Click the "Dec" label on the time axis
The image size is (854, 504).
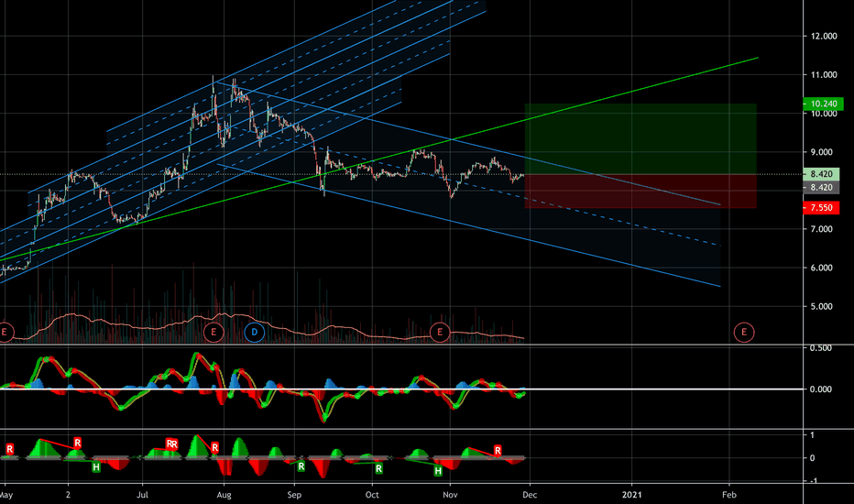click(530, 495)
